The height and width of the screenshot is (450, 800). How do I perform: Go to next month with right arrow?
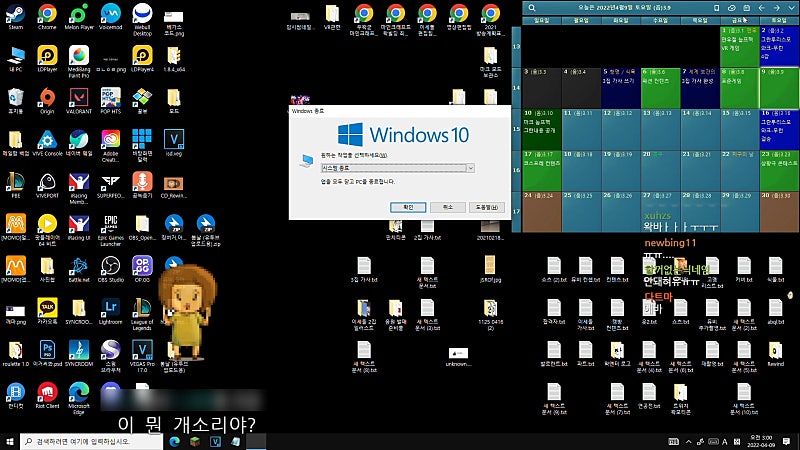[776, 8]
